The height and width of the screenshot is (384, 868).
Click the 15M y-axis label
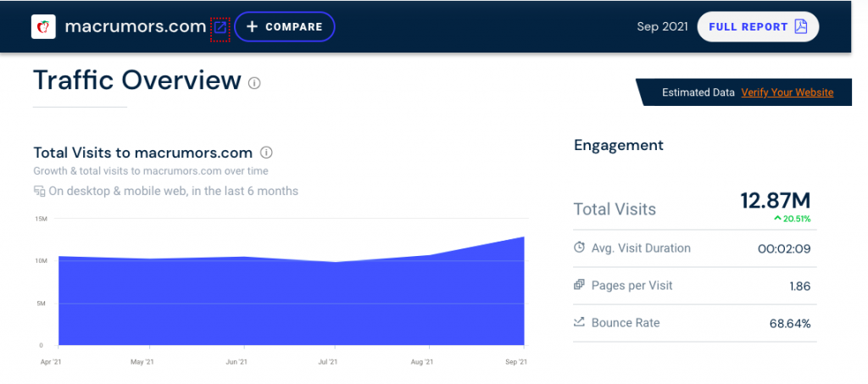pos(41,219)
